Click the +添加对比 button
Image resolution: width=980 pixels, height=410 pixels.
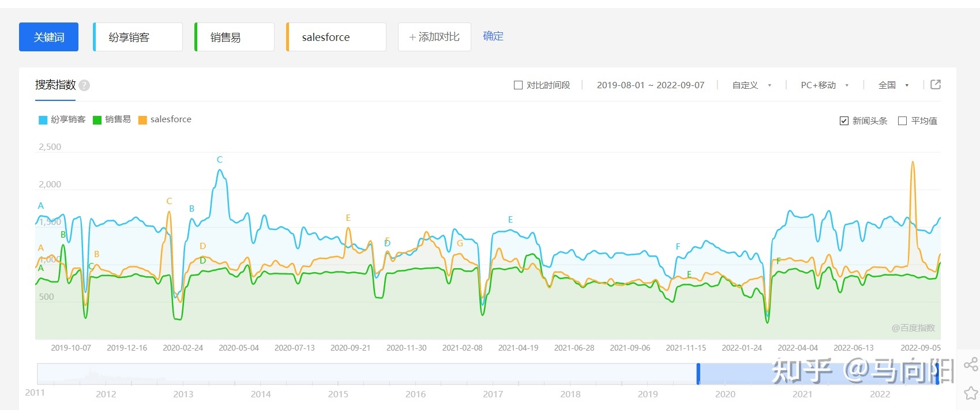pos(434,37)
